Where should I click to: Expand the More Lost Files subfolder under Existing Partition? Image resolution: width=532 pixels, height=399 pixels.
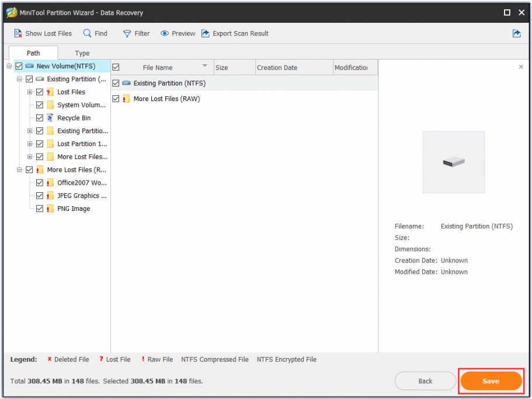[x=30, y=157]
